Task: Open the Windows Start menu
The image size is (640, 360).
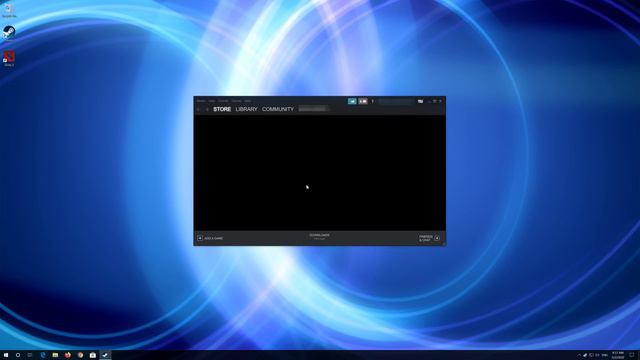Action: pos(6,355)
